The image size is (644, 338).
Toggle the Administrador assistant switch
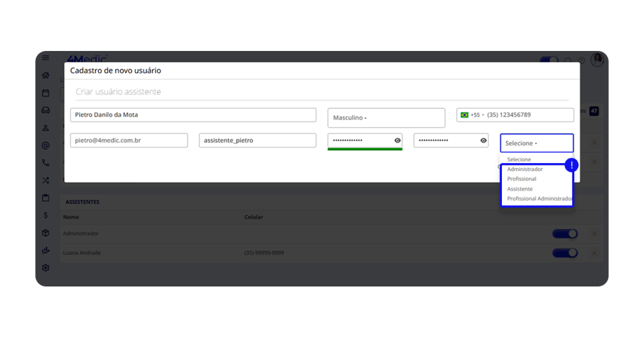(x=564, y=234)
